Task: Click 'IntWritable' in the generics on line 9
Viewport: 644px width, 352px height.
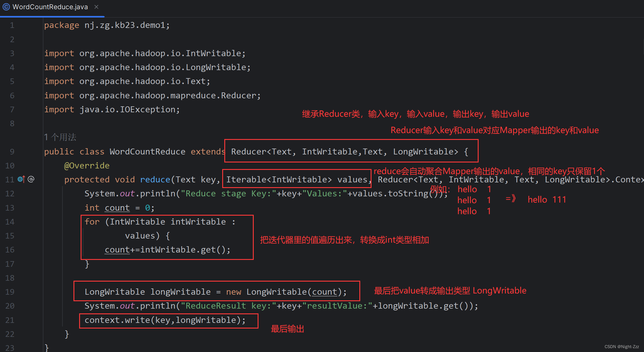Action: tap(330, 151)
